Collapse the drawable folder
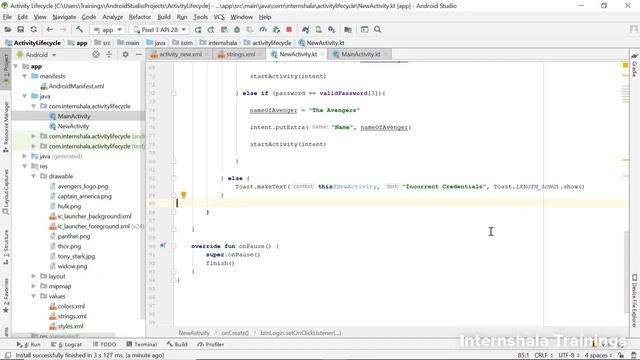 (x=34, y=176)
